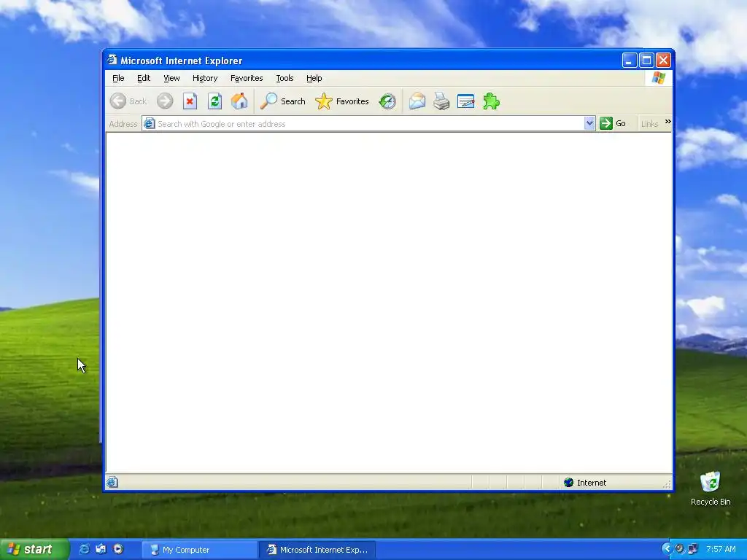This screenshot has height=560, width=747.
Task: Click the Go button
Action: [x=613, y=123]
